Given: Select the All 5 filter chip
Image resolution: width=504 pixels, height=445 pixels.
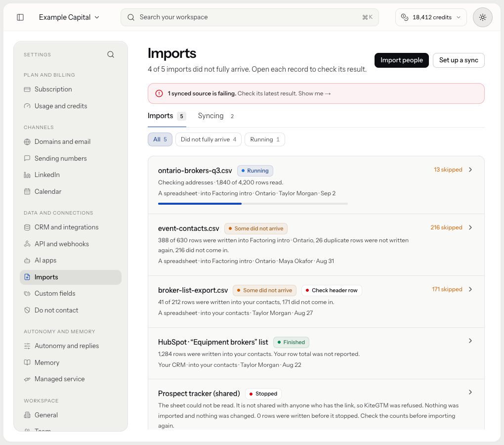Looking at the screenshot, I should [160, 139].
